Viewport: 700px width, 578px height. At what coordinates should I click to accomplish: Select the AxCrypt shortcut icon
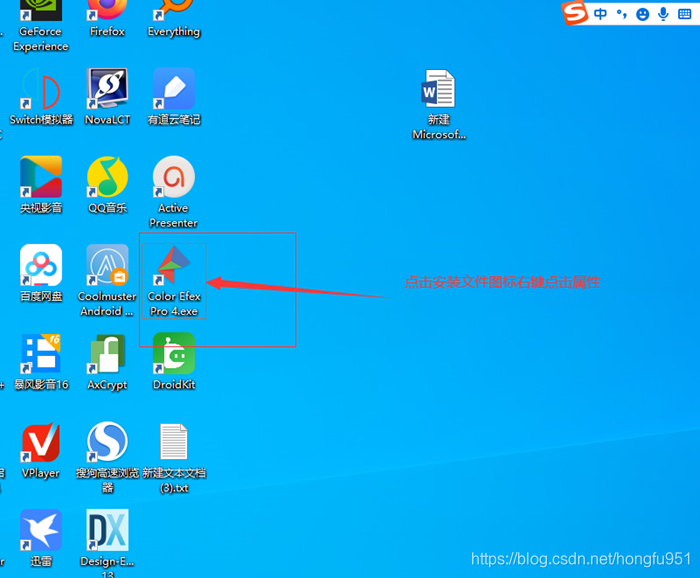pos(107,362)
